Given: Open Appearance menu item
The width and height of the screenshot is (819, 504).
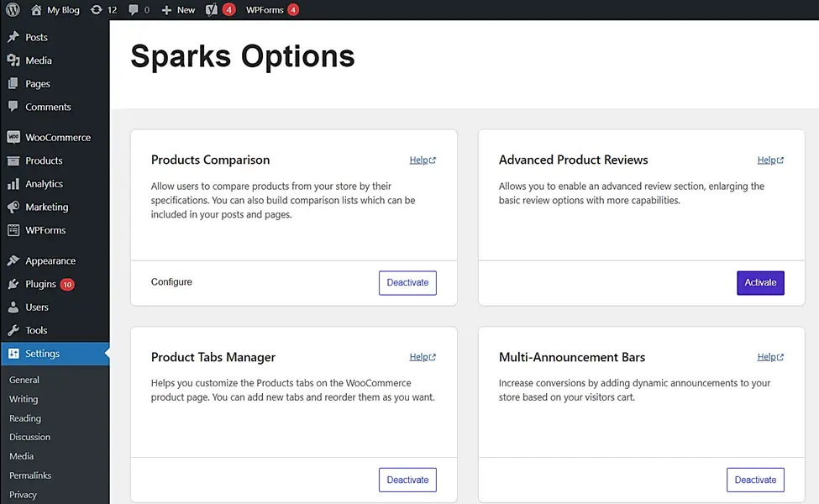Looking at the screenshot, I should click(50, 260).
